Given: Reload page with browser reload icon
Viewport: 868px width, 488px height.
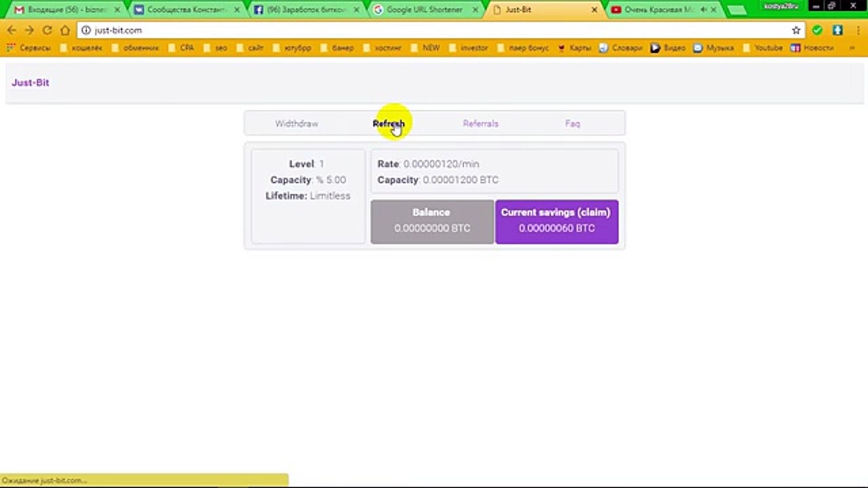Looking at the screenshot, I should click(47, 30).
